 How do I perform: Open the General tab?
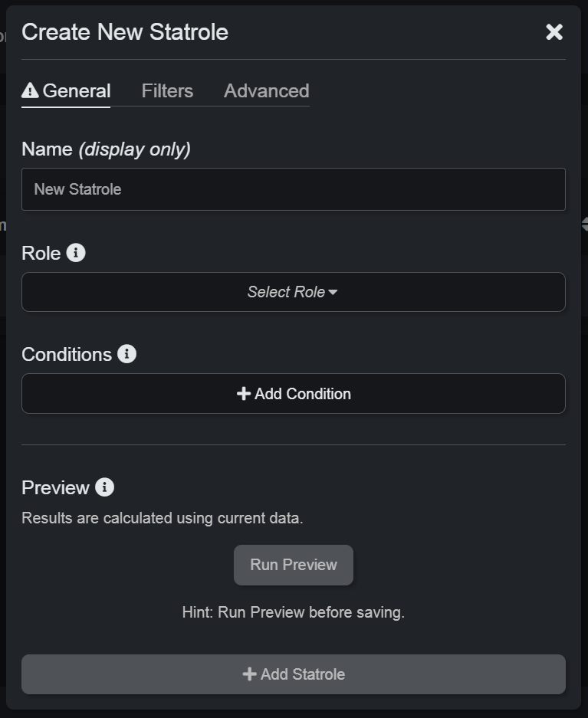coord(76,91)
